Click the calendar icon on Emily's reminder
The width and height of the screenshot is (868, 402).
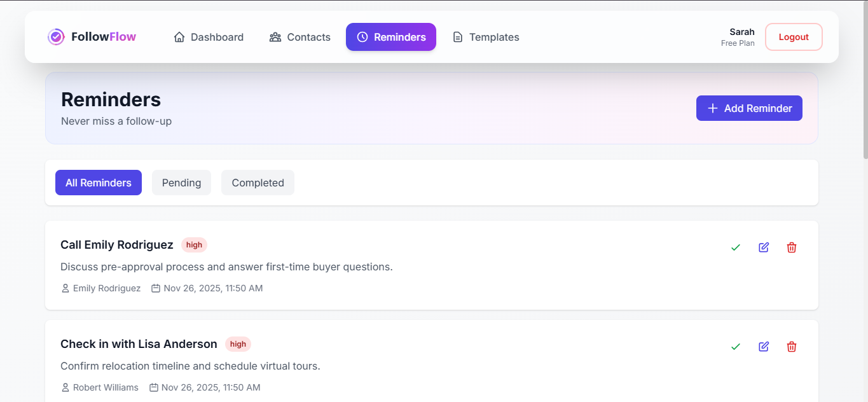point(156,288)
